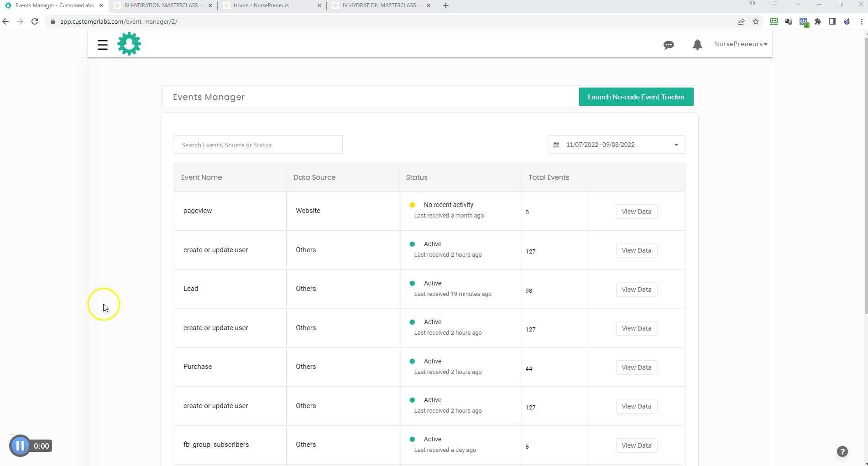
Task: Open the notifications bell
Action: point(697,45)
